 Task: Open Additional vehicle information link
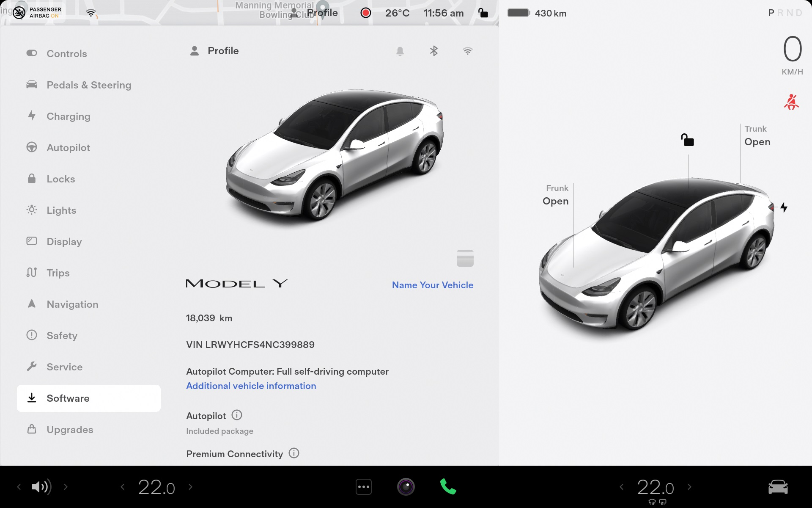point(251,386)
